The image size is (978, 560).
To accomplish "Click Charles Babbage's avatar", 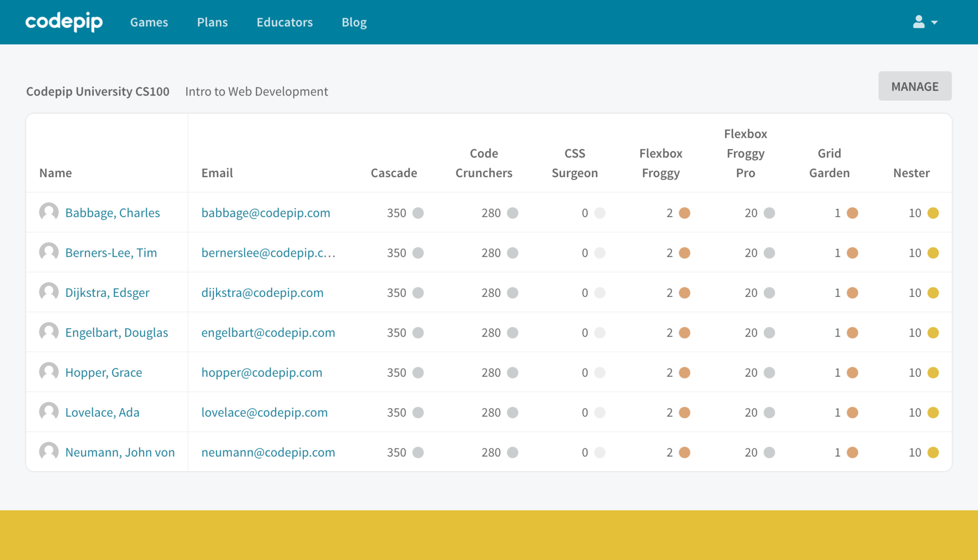I will [48, 212].
